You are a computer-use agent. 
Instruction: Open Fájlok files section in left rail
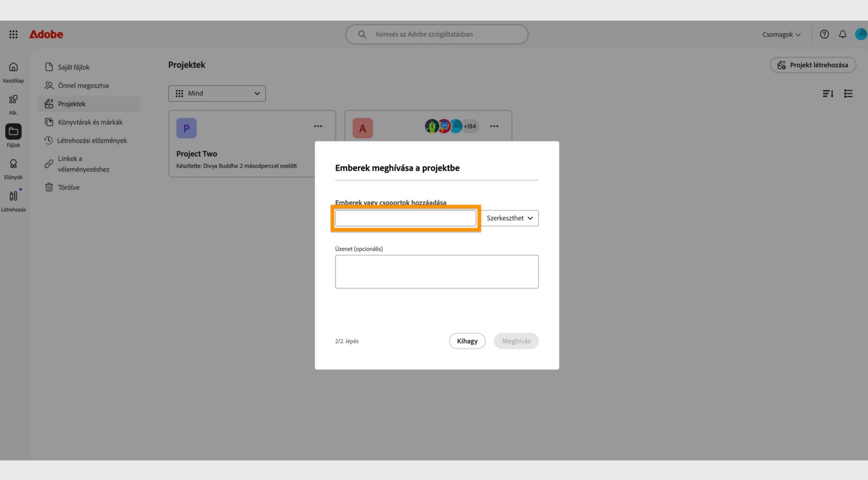(14, 136)
